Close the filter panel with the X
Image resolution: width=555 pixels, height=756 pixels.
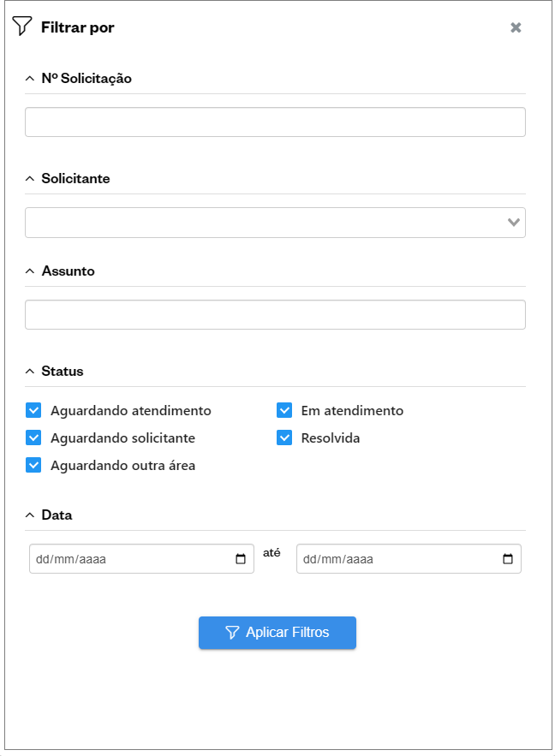[x=516, y=27]
